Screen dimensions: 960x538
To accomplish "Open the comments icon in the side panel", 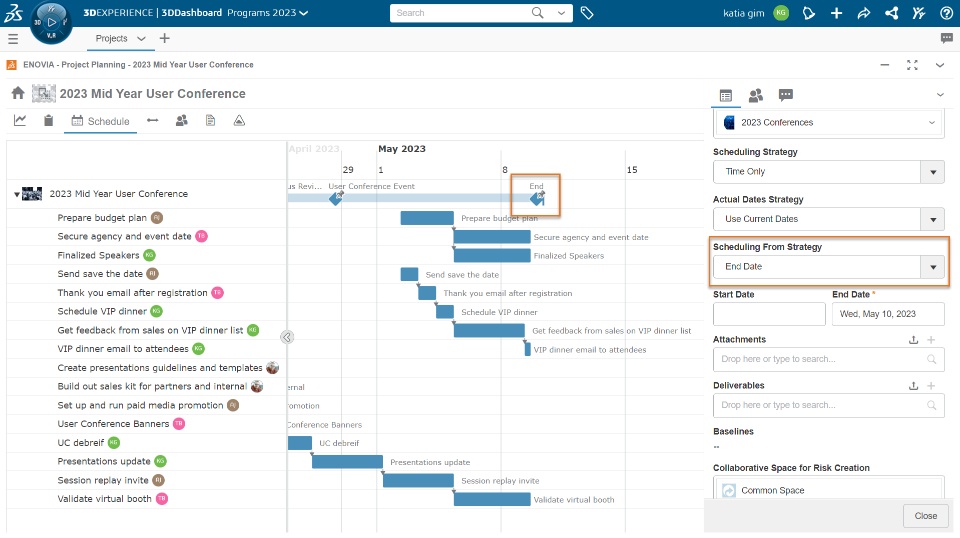I will pyautogui.click(x=786, y=95).
